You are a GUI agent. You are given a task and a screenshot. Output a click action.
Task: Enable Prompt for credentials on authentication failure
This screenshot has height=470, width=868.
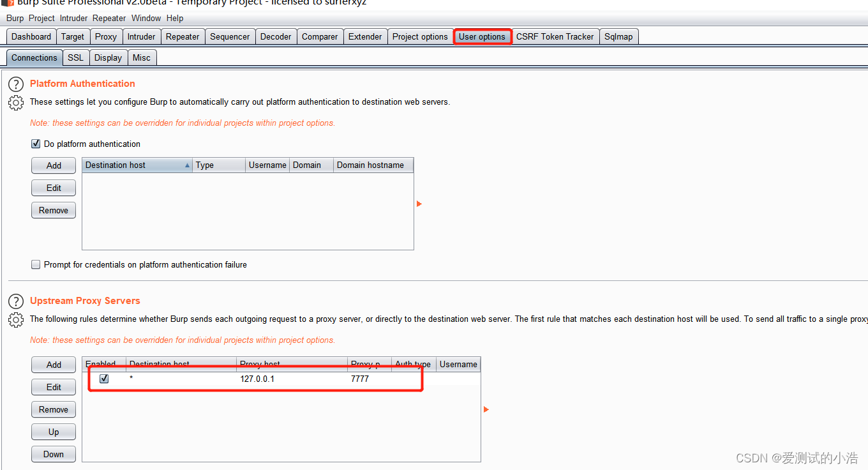(36, 264)
